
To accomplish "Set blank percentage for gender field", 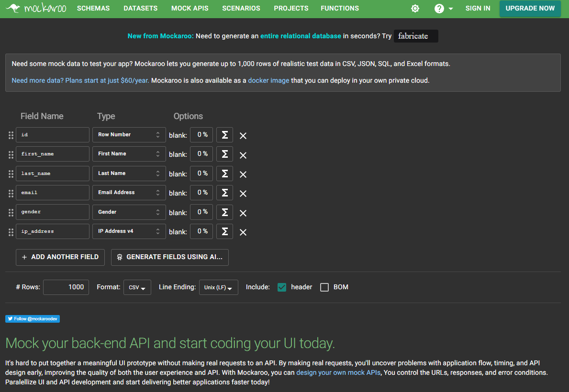I will click(x=201, y=212).
